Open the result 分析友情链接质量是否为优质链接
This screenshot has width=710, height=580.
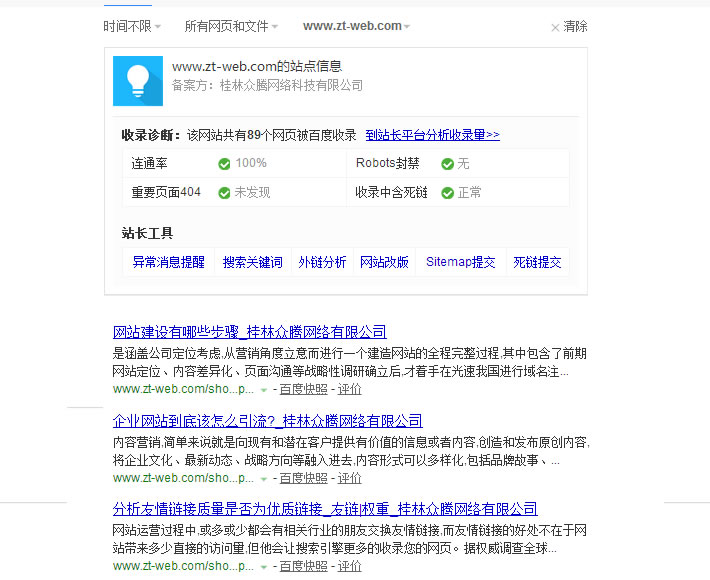click(325, 509)
